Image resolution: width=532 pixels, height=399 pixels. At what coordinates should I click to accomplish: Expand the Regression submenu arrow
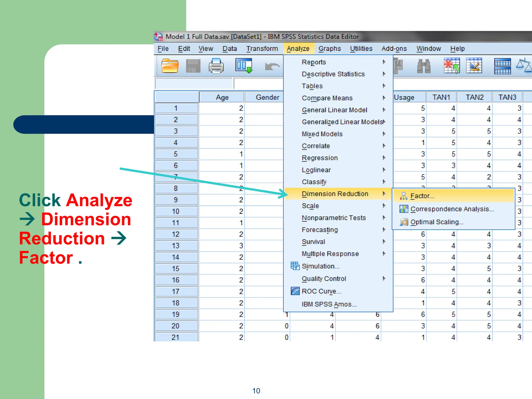pyautogui.click(x=384, y=158)
